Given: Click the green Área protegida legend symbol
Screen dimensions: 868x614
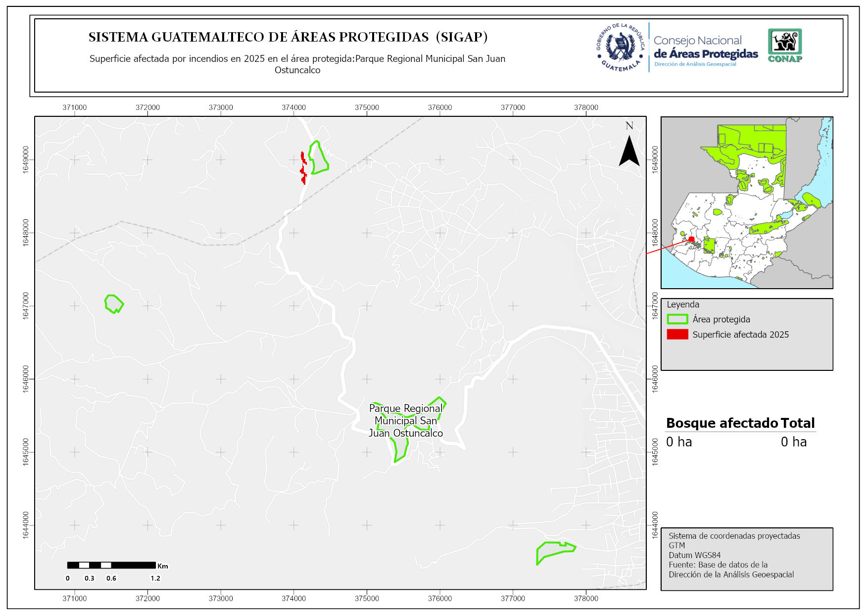Looking at the screenshot, I should (x=677, y=319).
